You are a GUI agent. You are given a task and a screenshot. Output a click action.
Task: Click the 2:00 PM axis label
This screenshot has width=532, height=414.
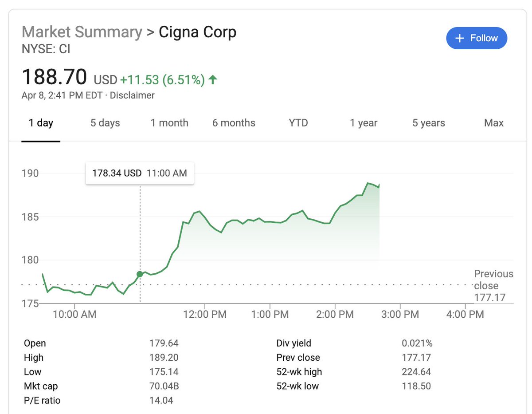pyautogui.click(x=335, y=315)
